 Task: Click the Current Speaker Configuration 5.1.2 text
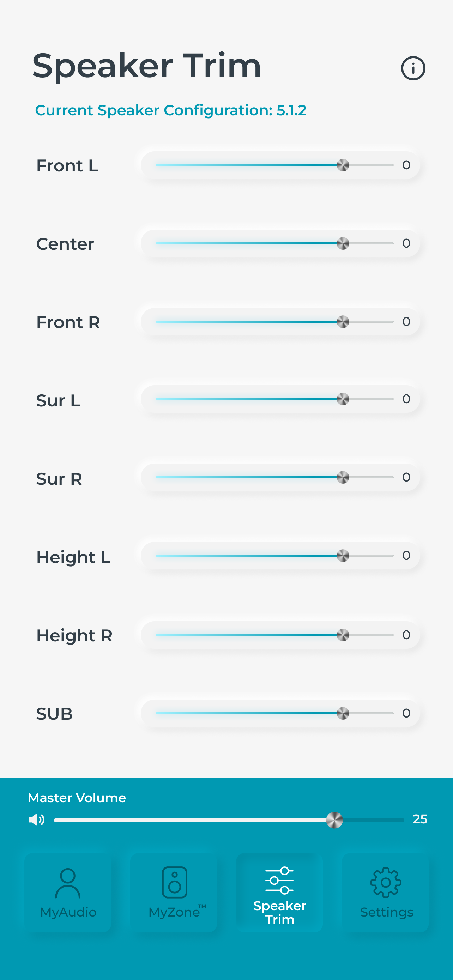tap(171, 110)
